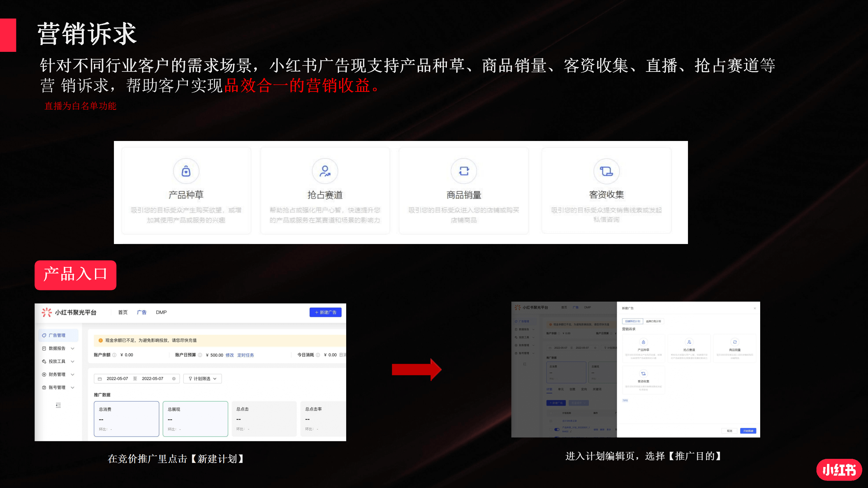Image resolution: width=868 pixels, height=488 pixels.
Task: Click the 产品种草 icon inside the 新建广告 dialog
Action: coord(643,342)
